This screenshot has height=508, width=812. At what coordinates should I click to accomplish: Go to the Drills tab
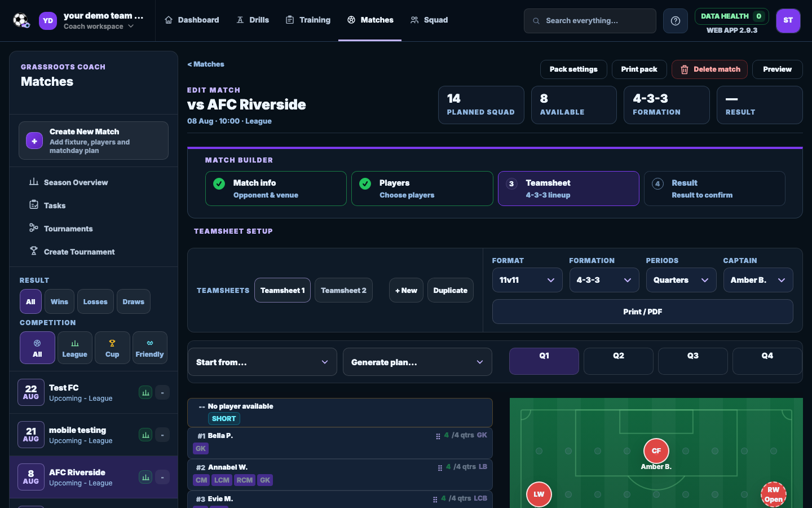click(253, 20)
